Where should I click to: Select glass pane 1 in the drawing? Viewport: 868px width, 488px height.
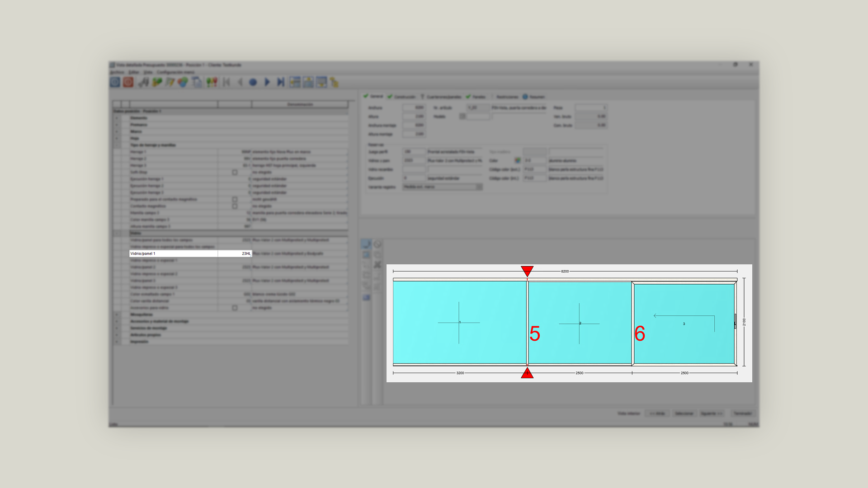tap(459, 322)
